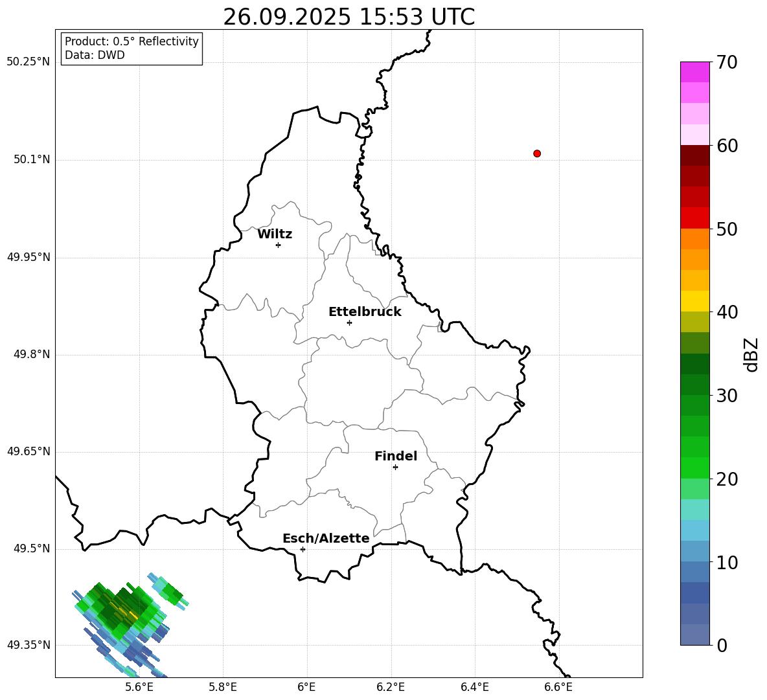
Task: Click the 49.35°N latitude label
Action: [x=29, y=645]
